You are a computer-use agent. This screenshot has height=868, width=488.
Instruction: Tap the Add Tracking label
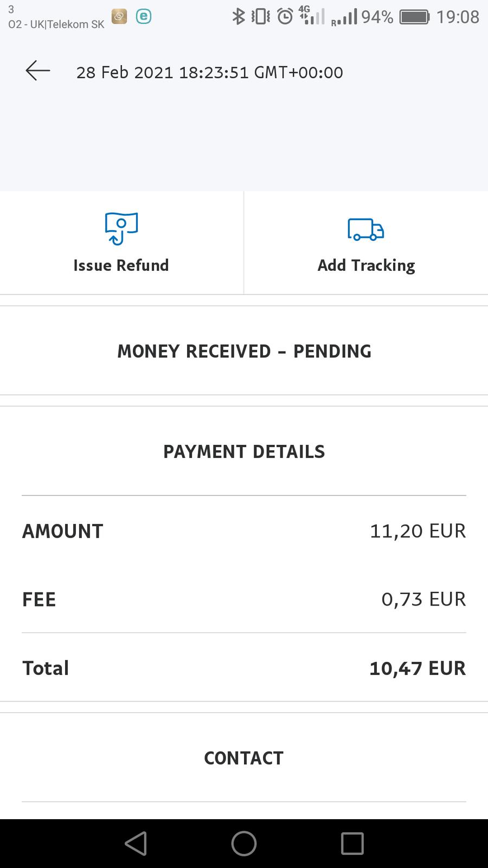tap(366, 265)
